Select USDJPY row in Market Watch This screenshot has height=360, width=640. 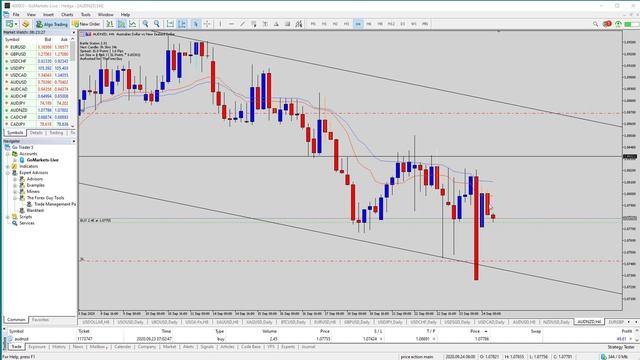(37, 68)
